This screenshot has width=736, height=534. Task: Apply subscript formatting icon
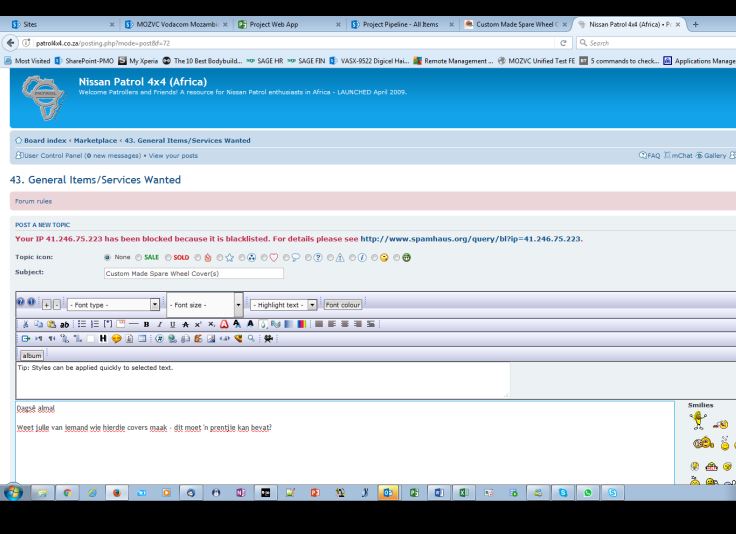tap(211, 324)
